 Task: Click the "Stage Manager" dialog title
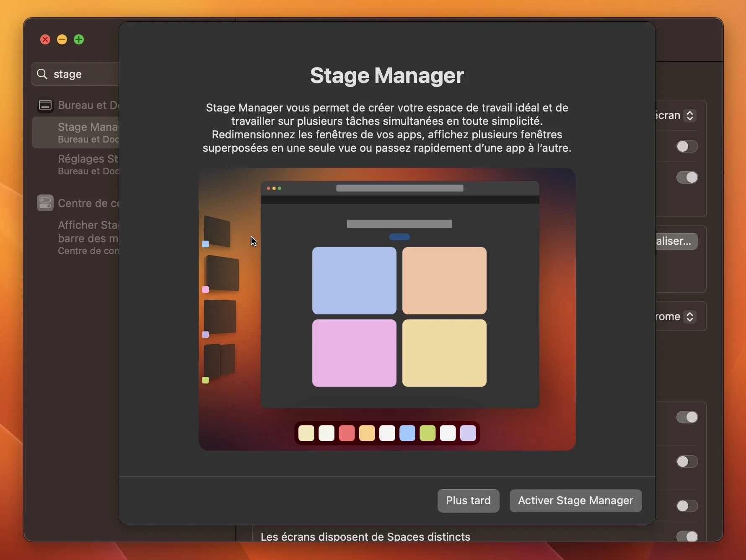coord(387,75)
